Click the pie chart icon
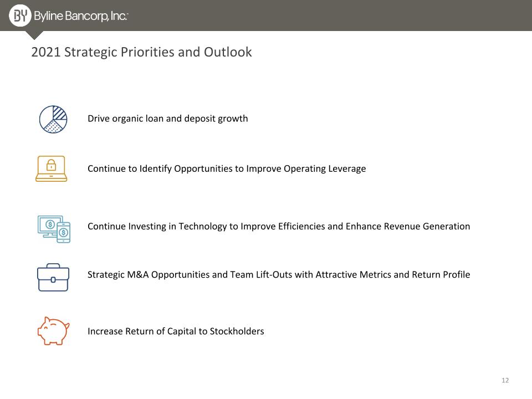 click(53, 119)
